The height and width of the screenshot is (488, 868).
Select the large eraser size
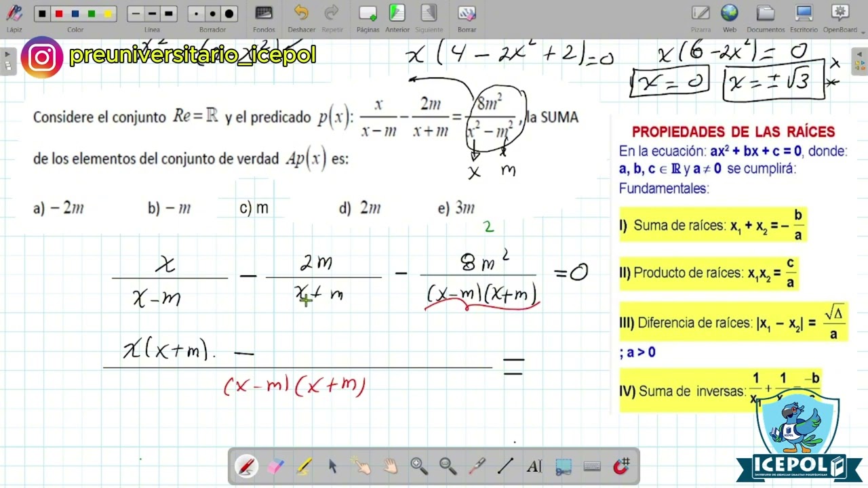[x=229, y=14]
